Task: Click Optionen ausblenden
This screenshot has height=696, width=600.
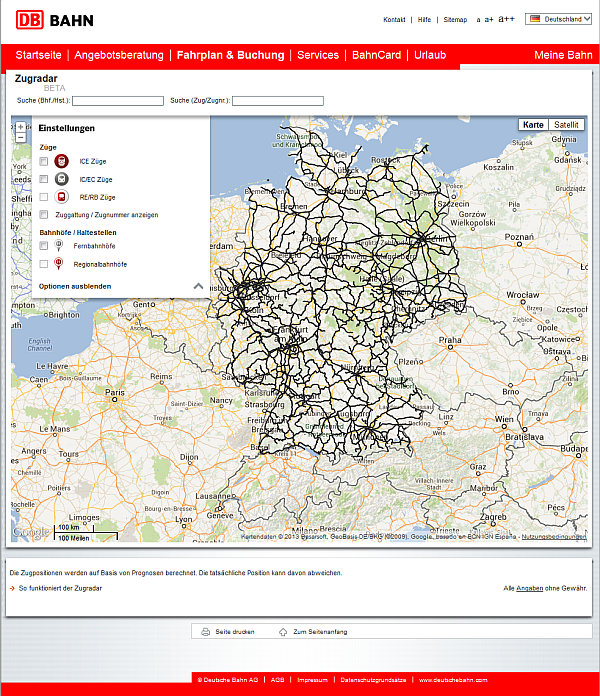Action: coord(75,286)
